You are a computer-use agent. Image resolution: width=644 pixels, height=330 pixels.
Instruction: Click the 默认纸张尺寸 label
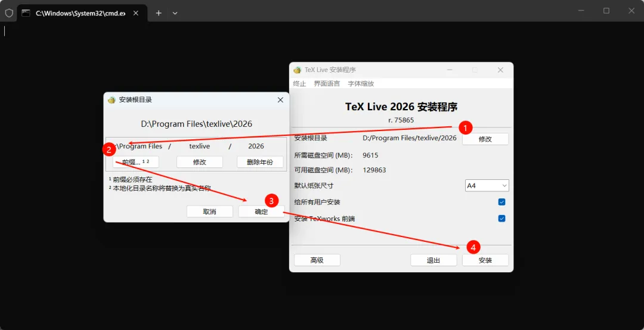(x=314, y=186)
